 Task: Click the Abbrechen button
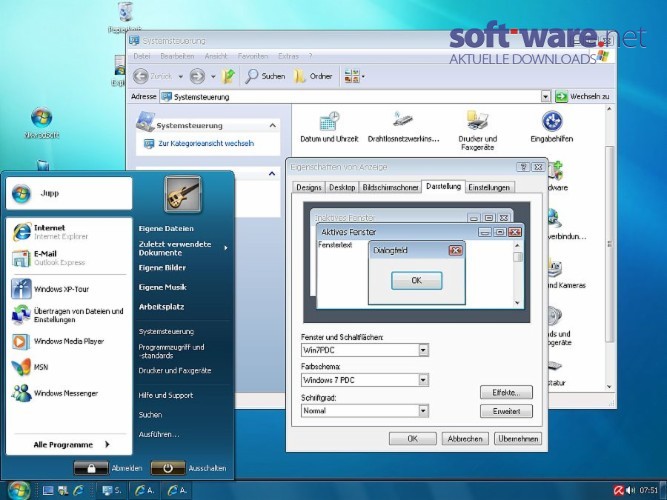tap(465, 438)
